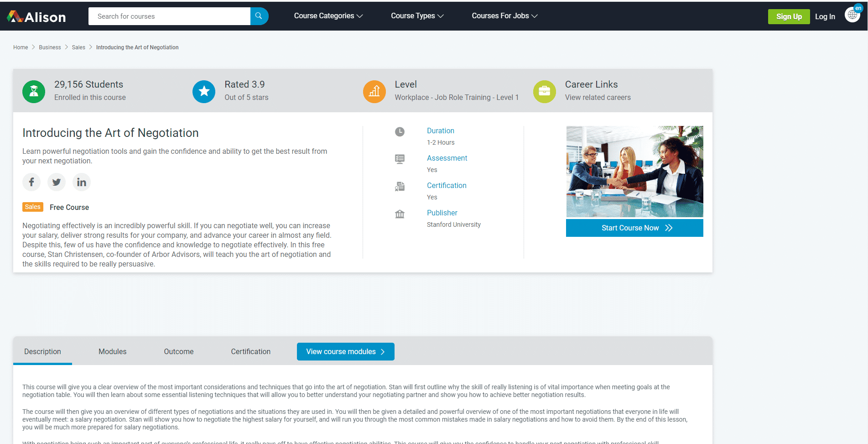The height and width of the screenshot is (444, 868).
Task: Click the Certification label in course details
Action: coord(447,185)
